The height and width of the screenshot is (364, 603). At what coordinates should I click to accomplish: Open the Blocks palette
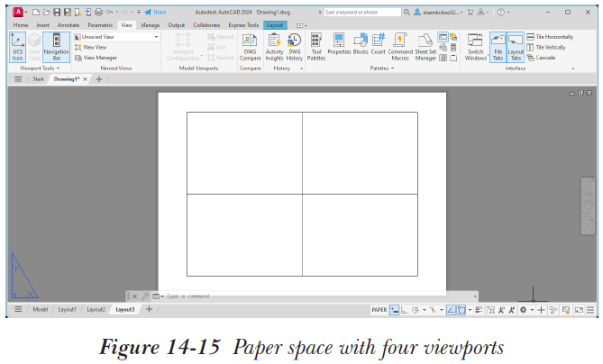coord(361,44)
